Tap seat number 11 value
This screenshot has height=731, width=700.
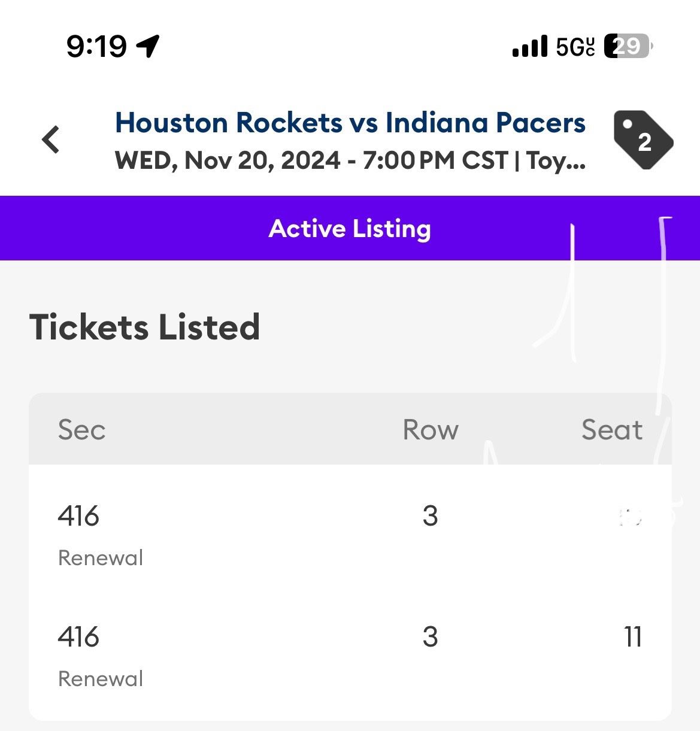pyautogui.click(x=633, y=637)
